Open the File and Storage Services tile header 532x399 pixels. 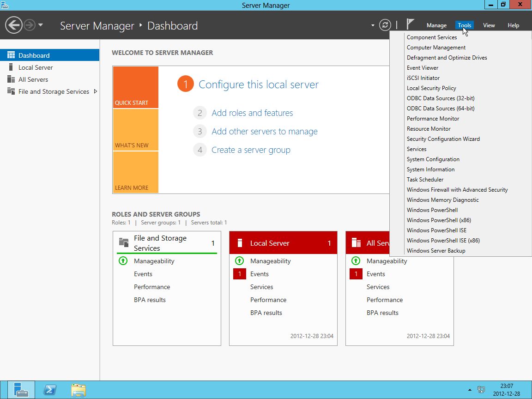(x=167, y=243)
